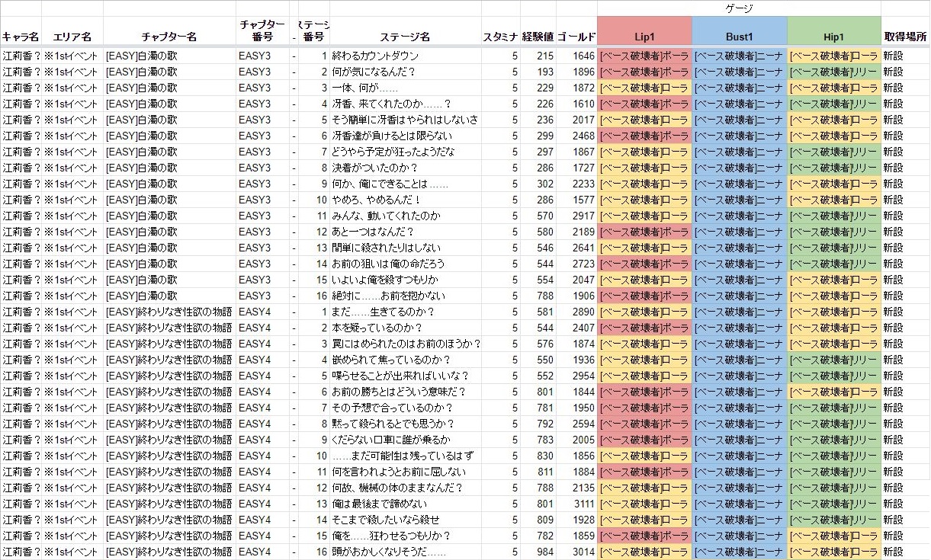Select the experience value 984

[x=544, y=552]
